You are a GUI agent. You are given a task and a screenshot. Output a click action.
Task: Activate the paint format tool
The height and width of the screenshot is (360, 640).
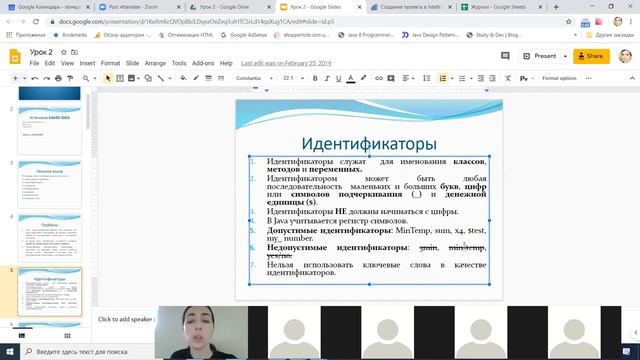pyautogui.click(x=70, y=78)
